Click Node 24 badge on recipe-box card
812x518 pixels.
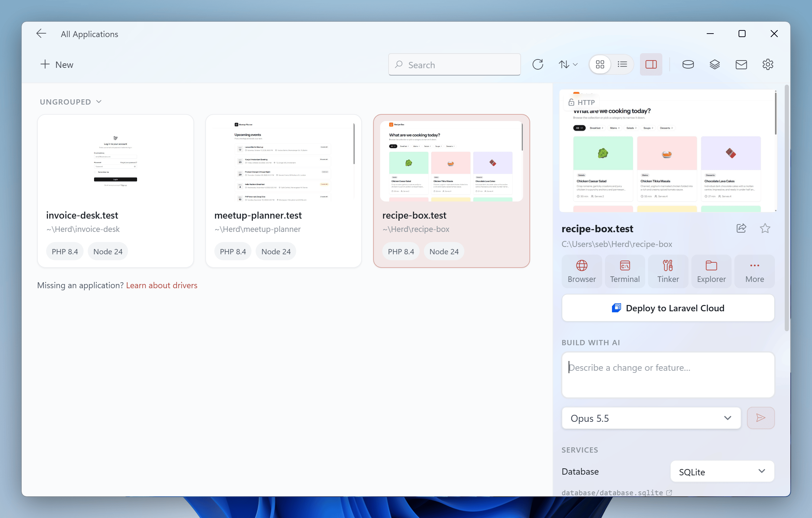pyautogui.click(x=444, y=251)
